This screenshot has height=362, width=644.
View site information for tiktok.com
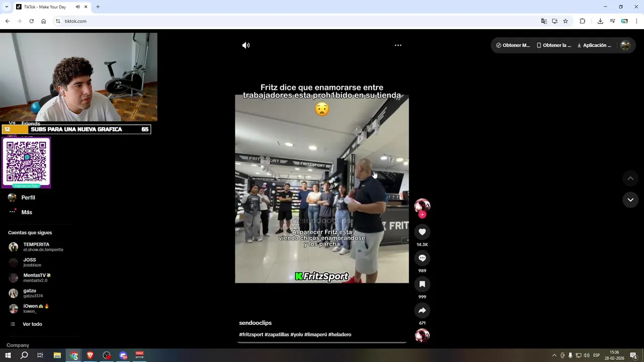click(x=58, y=21)
